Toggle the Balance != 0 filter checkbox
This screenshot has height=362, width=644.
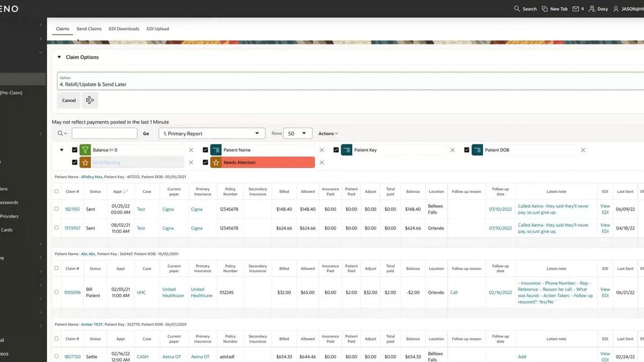pyautogui.click(x=75, y=150)
